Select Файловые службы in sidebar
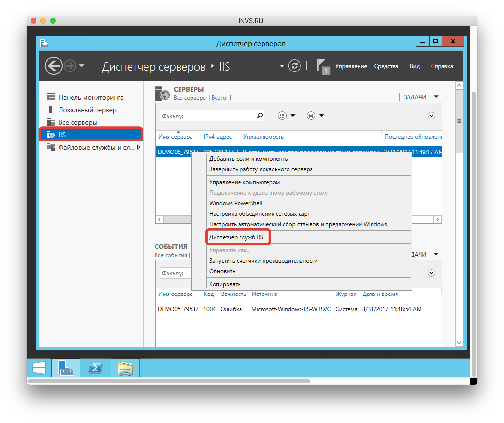This screenshot has height=423, width=504. tap(91, 147)
